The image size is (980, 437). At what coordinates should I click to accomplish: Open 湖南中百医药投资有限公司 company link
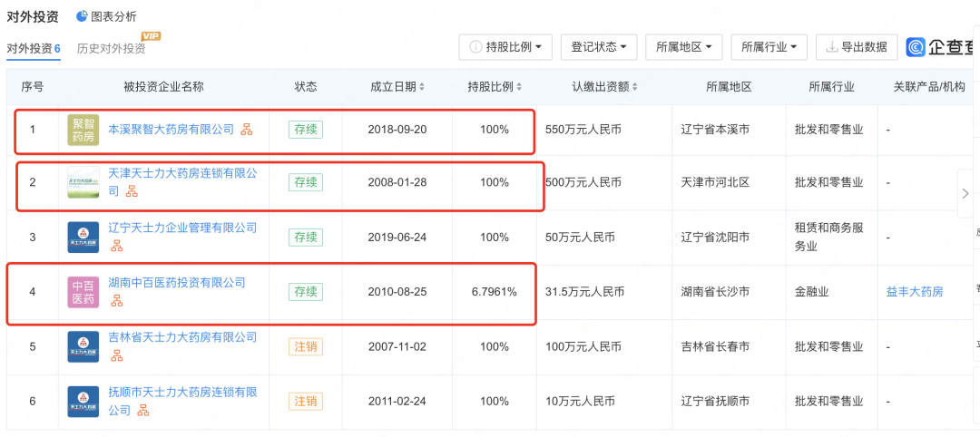(x=177, y=282)
